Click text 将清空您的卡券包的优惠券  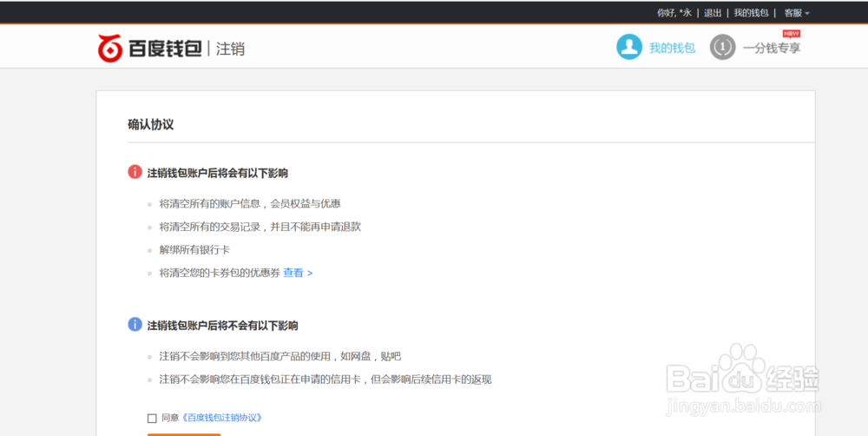[x=220, y=273]
